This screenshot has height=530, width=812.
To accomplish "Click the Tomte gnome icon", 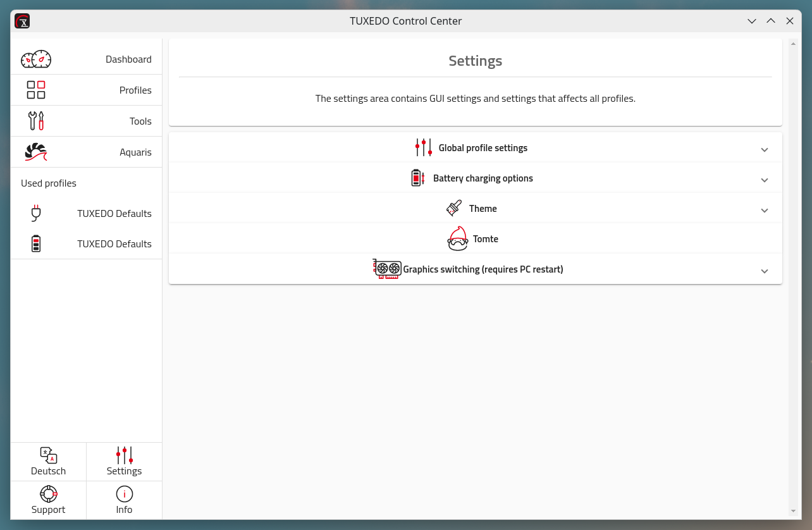I will (x=457, y=239).
